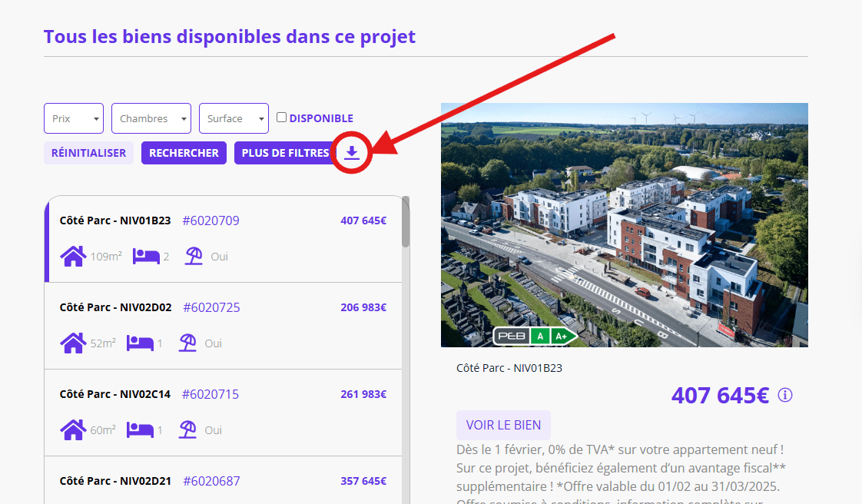Click bed icon in NIV02D02 listing
Image resolution: width=862 pixels, height=504 pixels.
point(140,343)
